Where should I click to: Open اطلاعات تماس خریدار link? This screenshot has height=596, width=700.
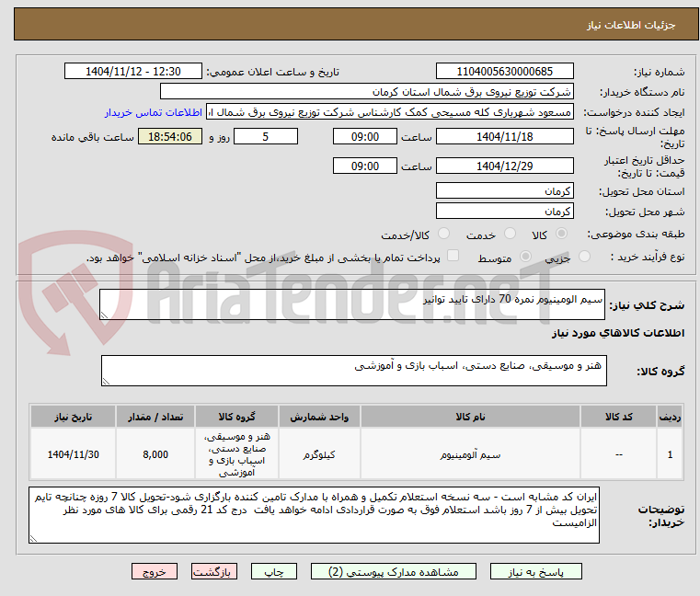[x=154, y=112]
